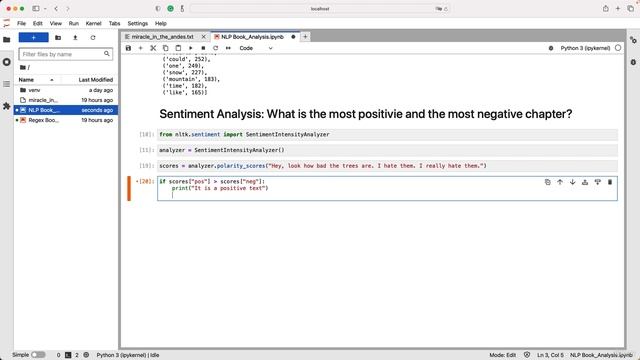Click Python 3 (ipykernel) | Idle status
The width and height of the screenshot is (640, 360).
pyautogui.click(x=128, y=355)
